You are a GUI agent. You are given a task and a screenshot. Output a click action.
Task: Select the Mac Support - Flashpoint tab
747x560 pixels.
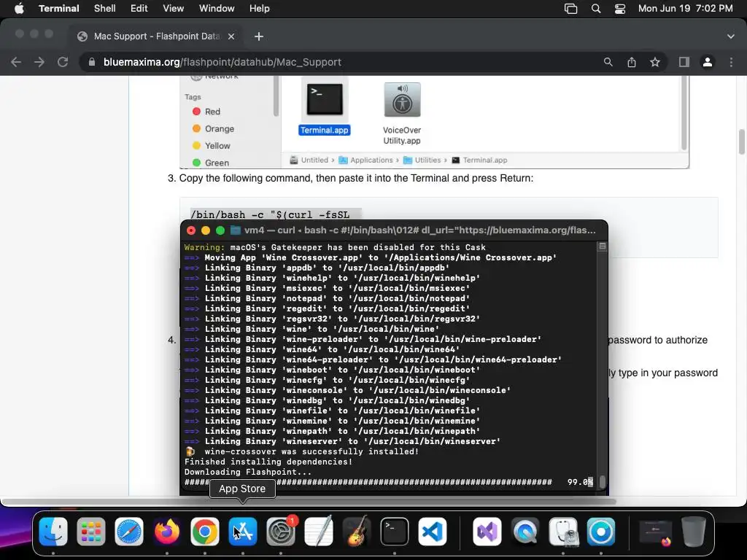pyautogui.click(x=158, y=36)
